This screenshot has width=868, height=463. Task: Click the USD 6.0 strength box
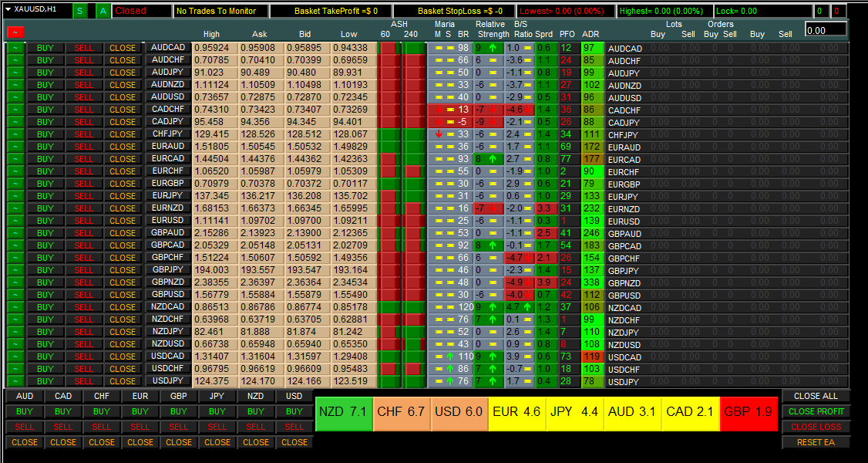(x=460, y=413)
